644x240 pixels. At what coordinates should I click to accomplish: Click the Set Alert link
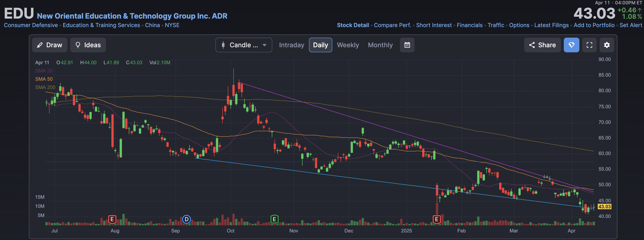(x=630, y=25)
